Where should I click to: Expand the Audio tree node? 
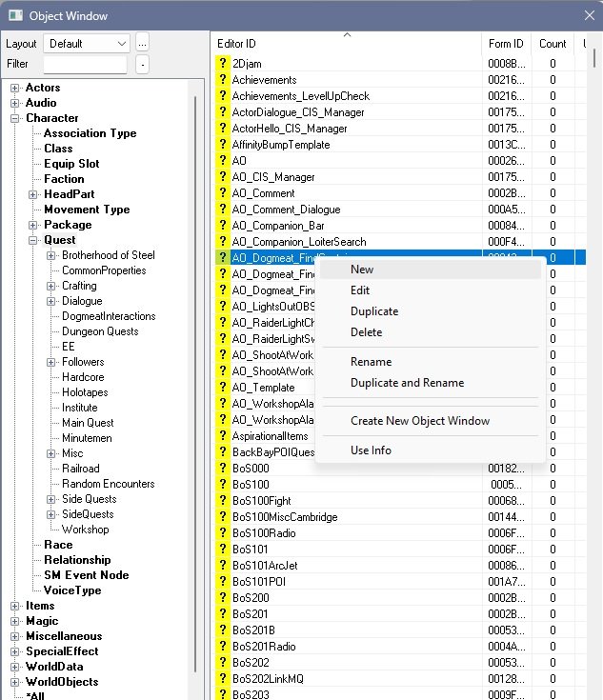[x=14, y=103]
